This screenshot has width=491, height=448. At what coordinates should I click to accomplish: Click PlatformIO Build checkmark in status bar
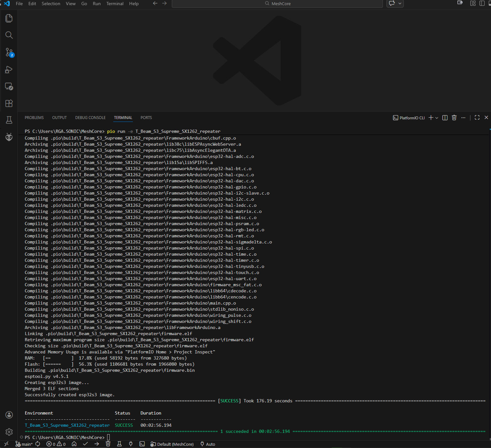tap(85, 444)
